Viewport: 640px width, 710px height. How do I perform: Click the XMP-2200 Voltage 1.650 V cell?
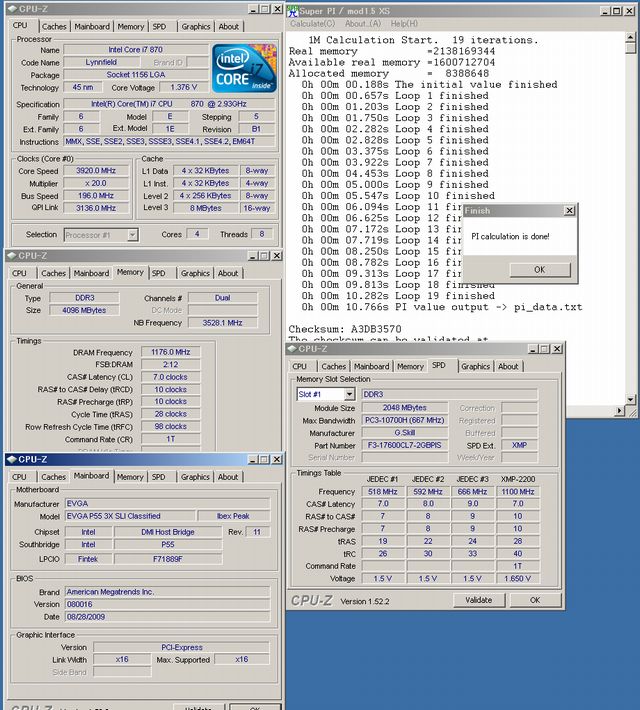click(x=518, y=579)
